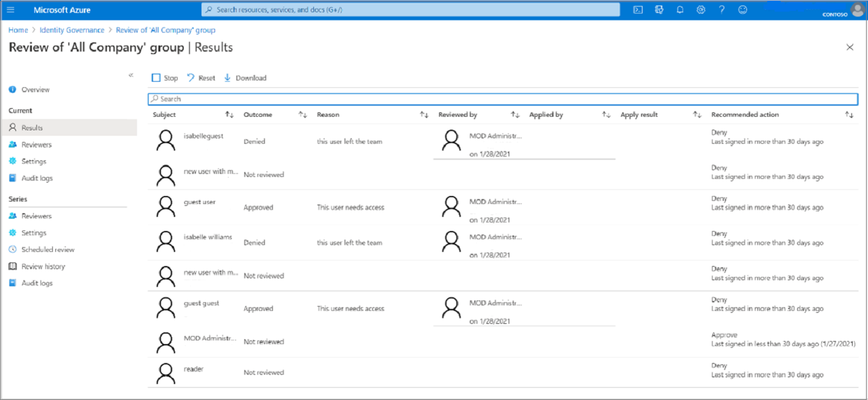Sort the Subject column ascending
The height and width of the screenshot is (400, 868).
(228, 114)
